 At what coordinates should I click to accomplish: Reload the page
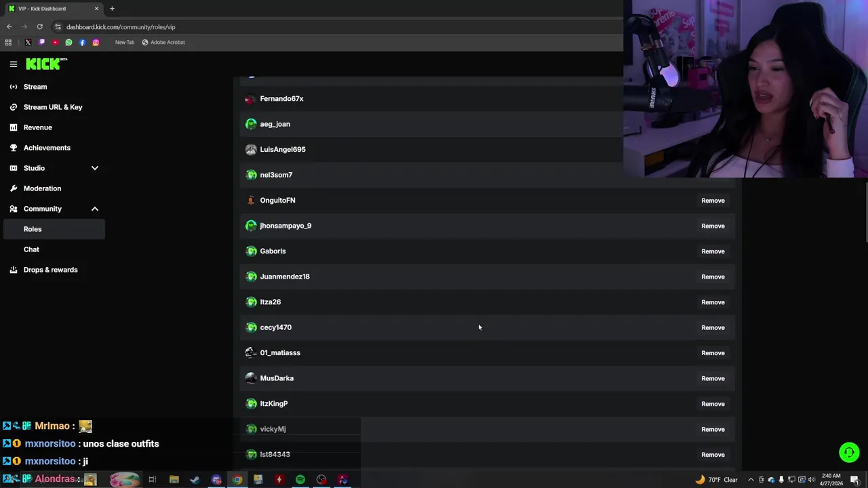click(x=39, y=26)
